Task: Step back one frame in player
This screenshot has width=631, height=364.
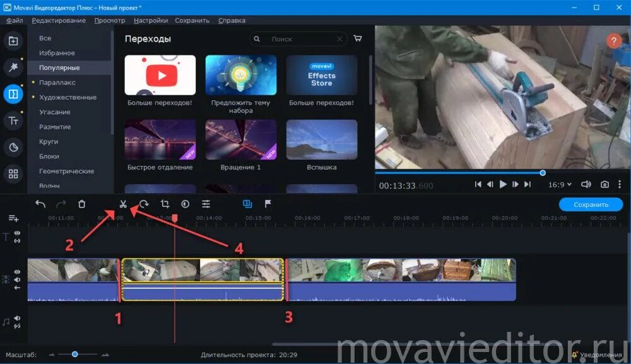Action: point(490,184)
